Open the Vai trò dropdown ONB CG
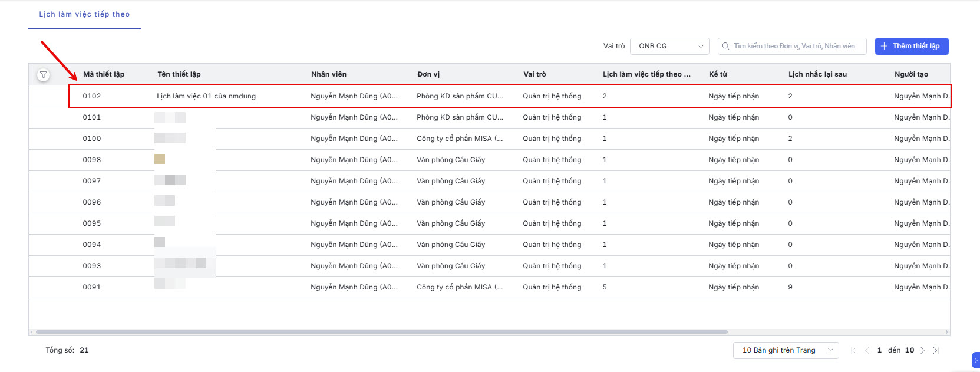Viewport: 980px width, 372px height. pos(670,46)
